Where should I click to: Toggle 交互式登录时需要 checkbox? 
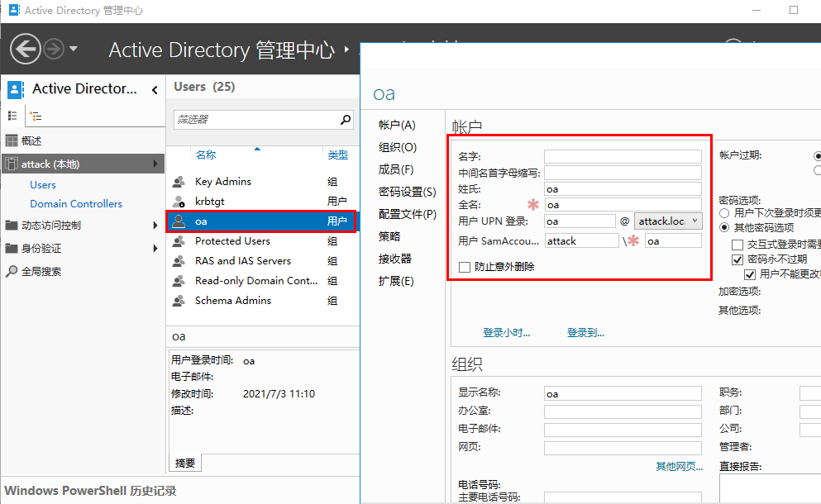(x=737, y=245)
